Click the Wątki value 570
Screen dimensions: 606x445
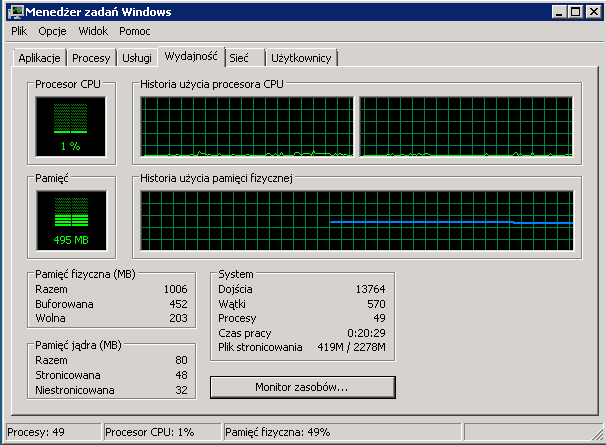point(376,304)
